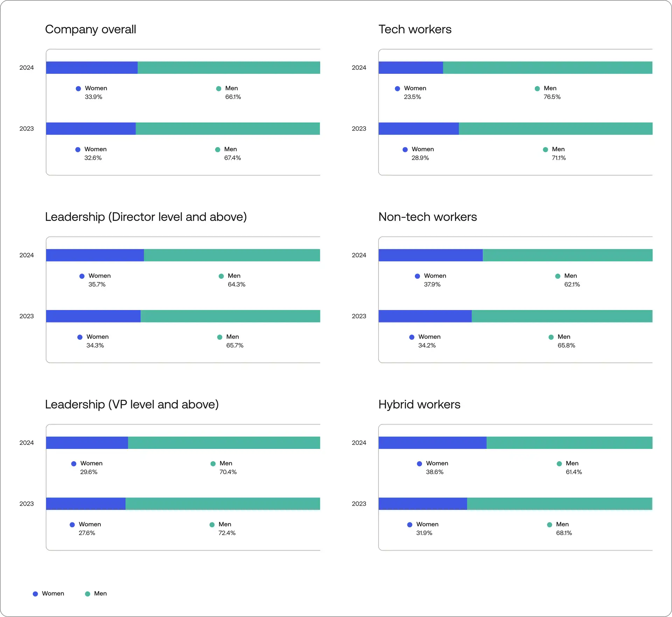Click Men dot beside 65.8% Non-tech workers
Image resolution: width=672 pixels, height=617 pixels.
click(551, 337)
